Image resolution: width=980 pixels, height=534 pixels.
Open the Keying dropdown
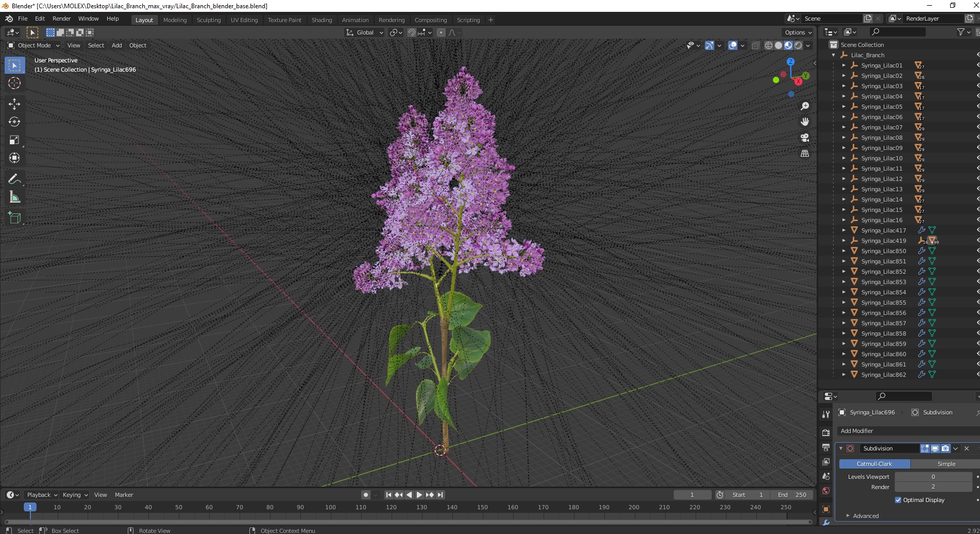pyautogui.click(x=75, y=495)
